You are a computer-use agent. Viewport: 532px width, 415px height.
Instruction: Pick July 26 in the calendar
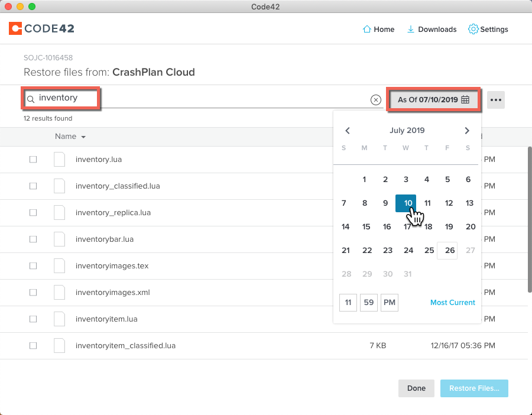tap(447, 251)
